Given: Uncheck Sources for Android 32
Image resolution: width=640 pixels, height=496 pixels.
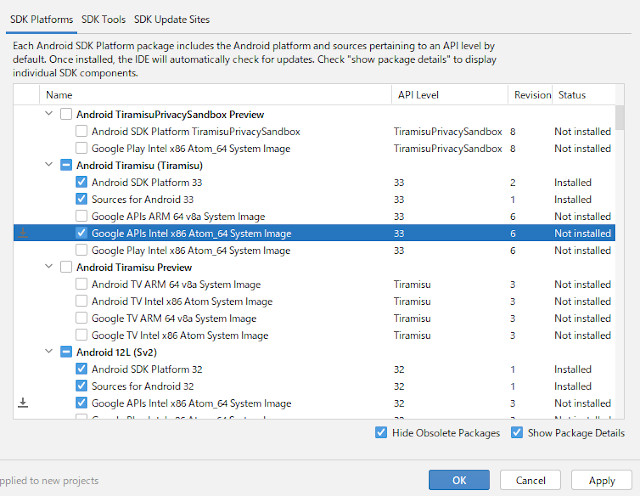Looking at the screenshot, I should click(x=81, y=386).
